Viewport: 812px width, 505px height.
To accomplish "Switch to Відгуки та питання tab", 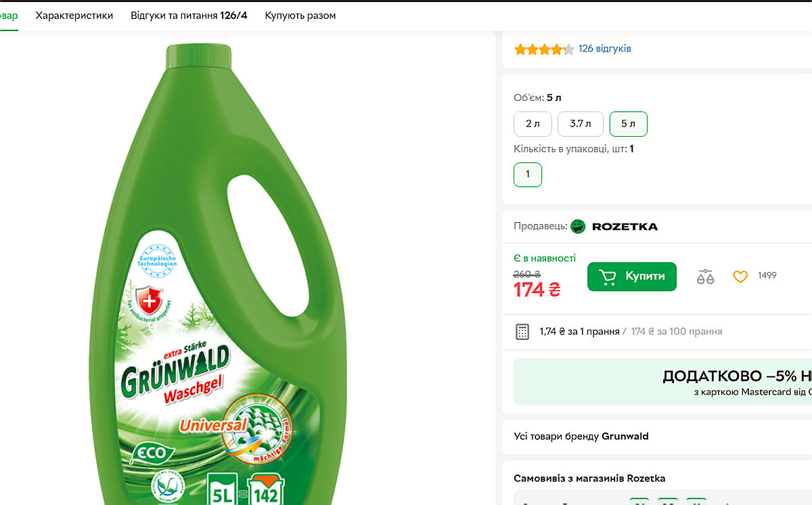I will coord(189,16).
